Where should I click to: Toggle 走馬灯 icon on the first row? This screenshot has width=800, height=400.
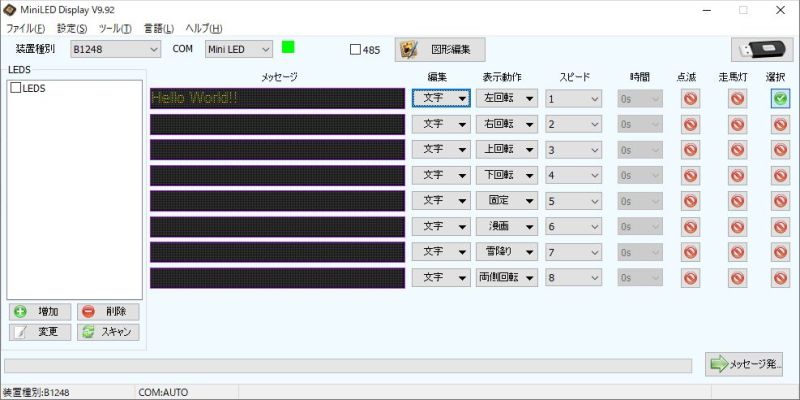point(737,98)
